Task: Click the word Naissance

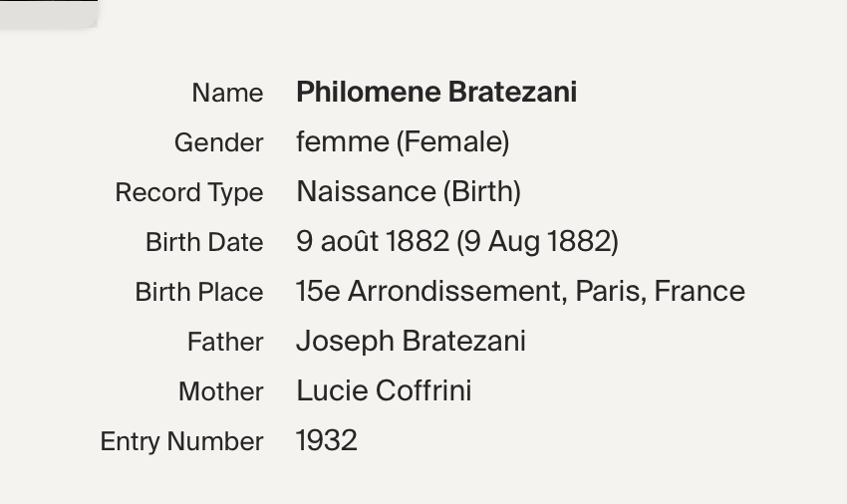Action: click(367, 192)
